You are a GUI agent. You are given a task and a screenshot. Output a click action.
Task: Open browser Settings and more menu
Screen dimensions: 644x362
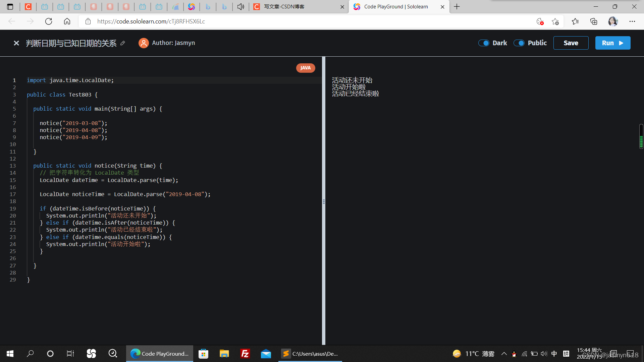coord(632,21)
